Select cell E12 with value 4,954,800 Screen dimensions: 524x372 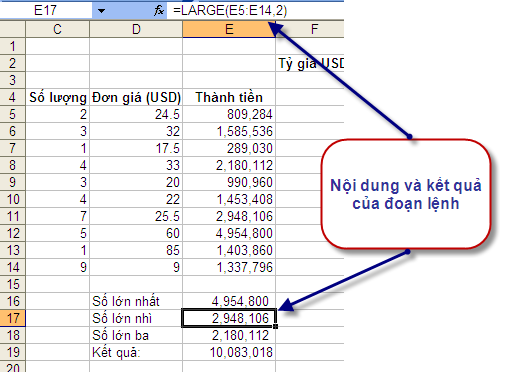tap(229, 233)
